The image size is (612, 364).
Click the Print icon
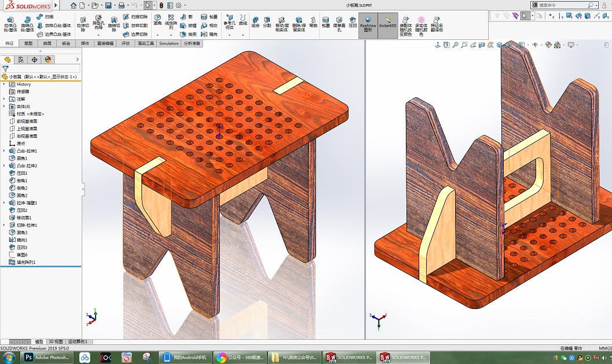122,5
